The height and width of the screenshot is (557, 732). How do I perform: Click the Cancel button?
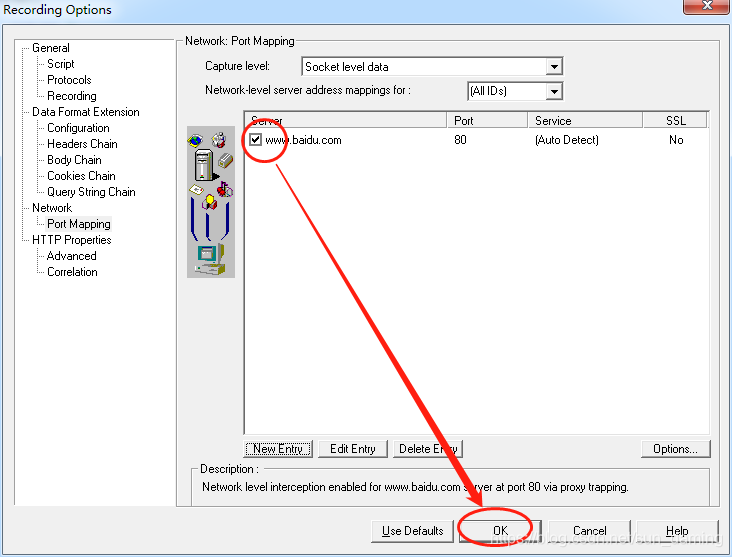(590, 531)
